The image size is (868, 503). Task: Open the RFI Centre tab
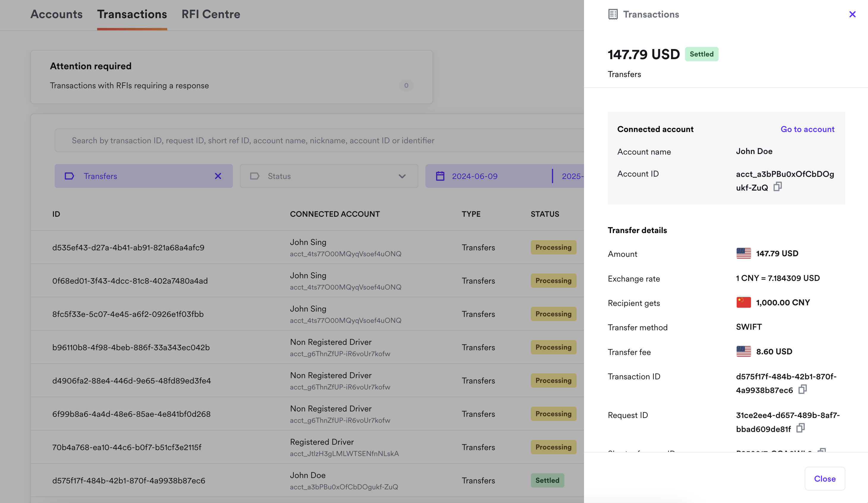[x=210, y=14]
